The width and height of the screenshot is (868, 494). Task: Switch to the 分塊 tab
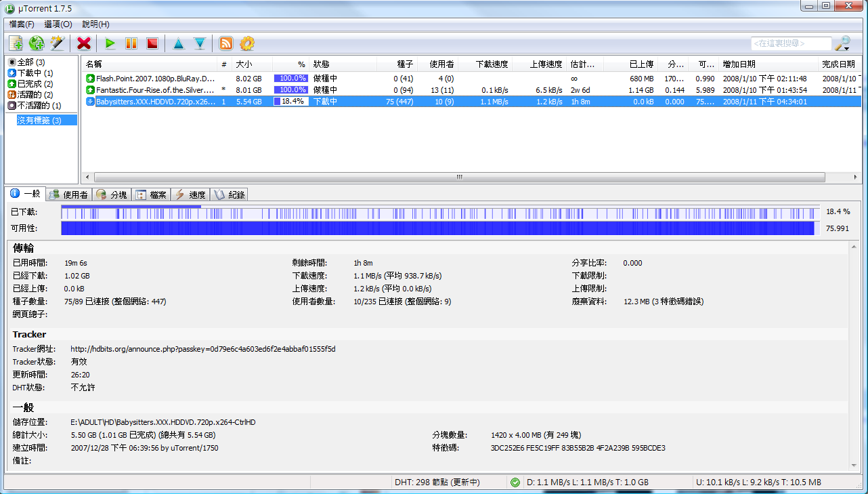click(x=112, y=194)
